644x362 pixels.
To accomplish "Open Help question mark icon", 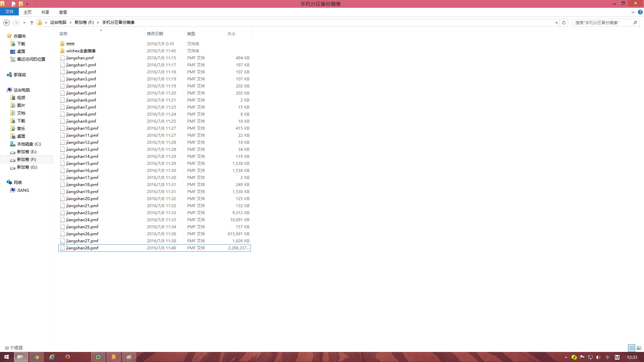I will 640,12.
